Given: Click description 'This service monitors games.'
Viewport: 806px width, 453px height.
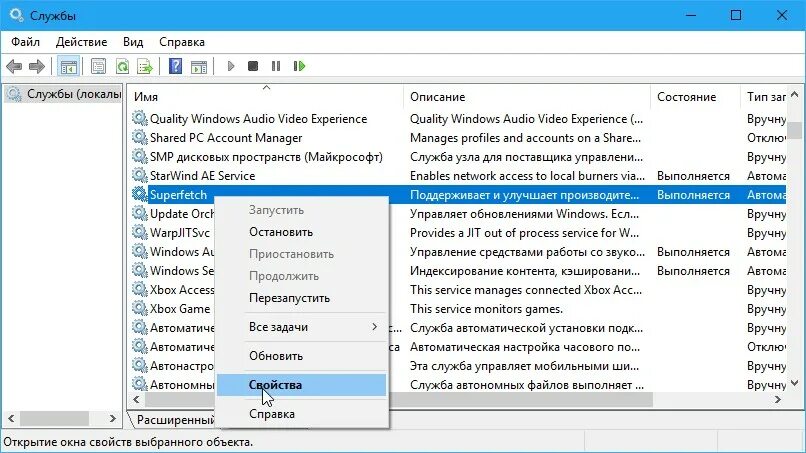Looking at the screenshot, I should click(486, 309).
